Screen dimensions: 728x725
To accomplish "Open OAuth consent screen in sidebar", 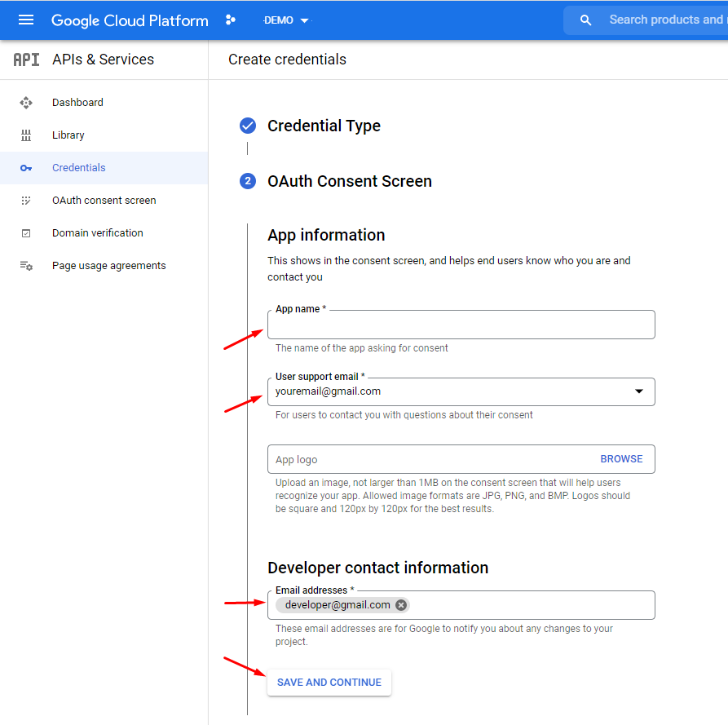I will point(104,201).
